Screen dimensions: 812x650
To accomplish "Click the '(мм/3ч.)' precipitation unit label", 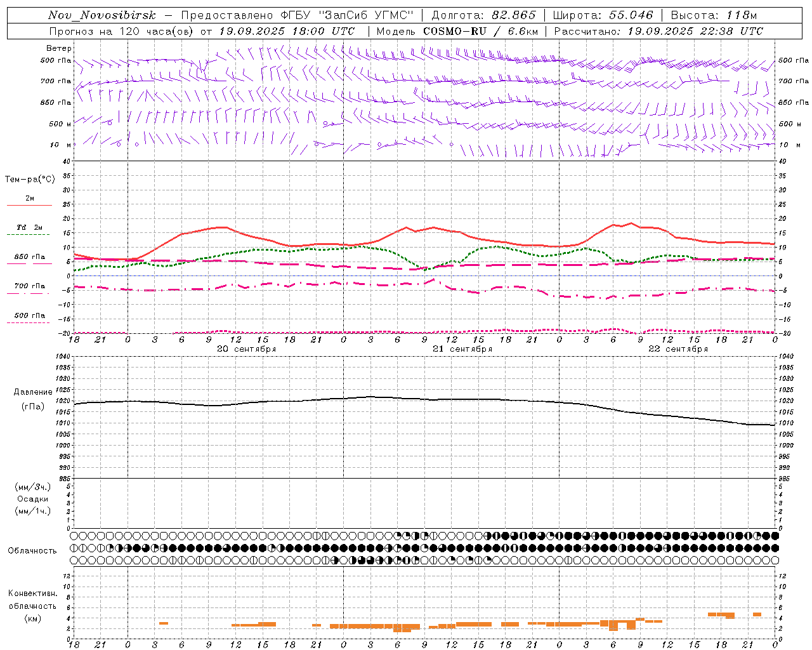I will click(33, 487).
